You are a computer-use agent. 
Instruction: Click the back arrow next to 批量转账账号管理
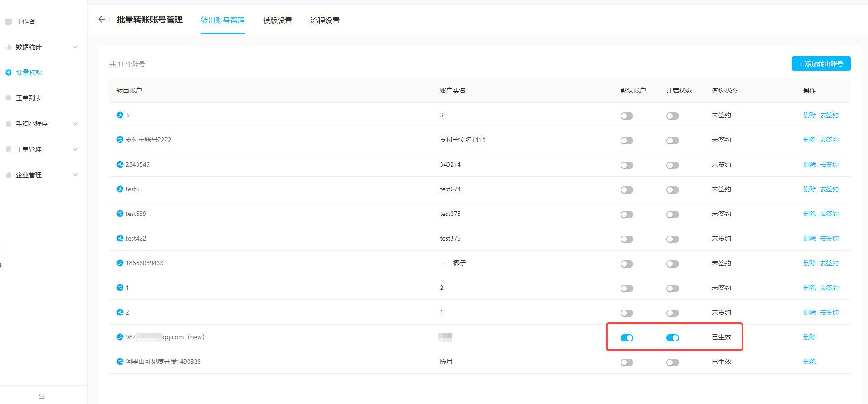pyautogui.click(x=102, y=19)
